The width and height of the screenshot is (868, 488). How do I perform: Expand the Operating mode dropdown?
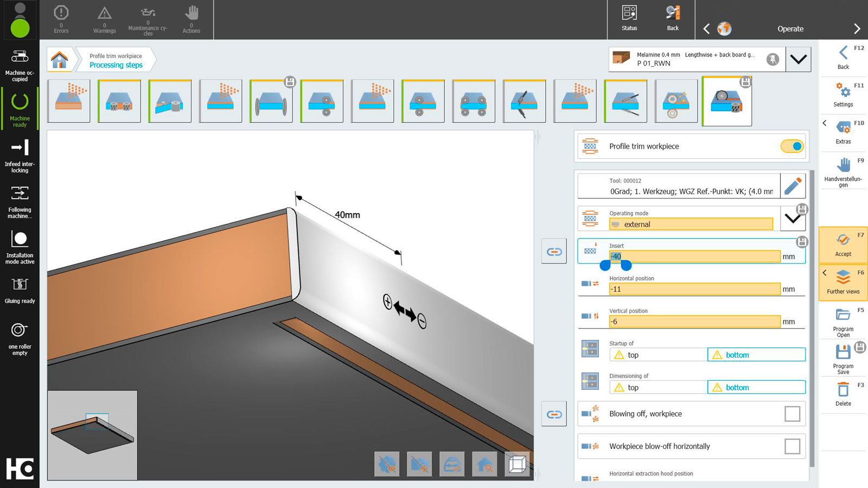pos(792,219)
